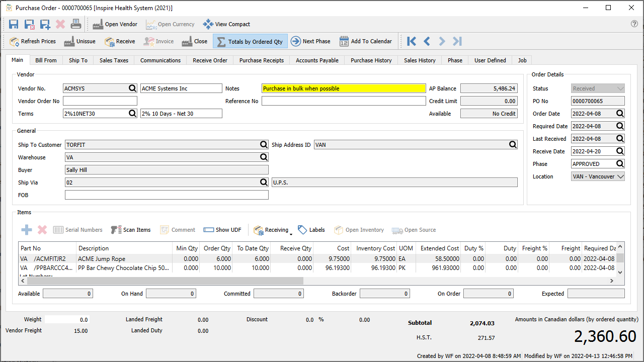This screenshot has width=644, height=362.
Task: Click the Labels tag icon
Action: coord(311,230)
